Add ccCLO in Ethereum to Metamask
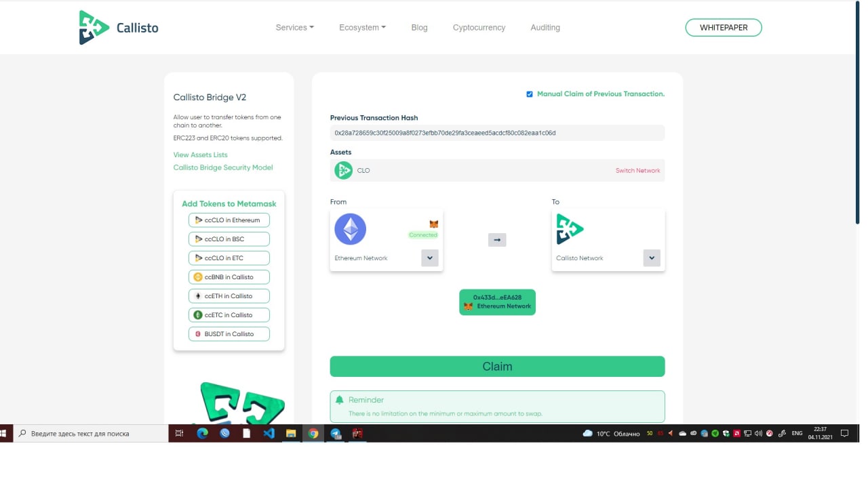Screen dimensions: 868x488 (229, 220)
